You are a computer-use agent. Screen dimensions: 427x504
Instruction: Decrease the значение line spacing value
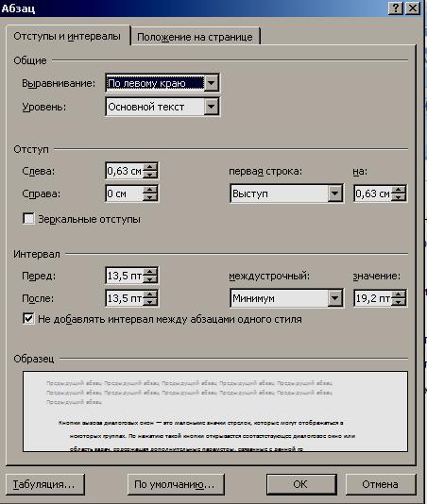(399, 302)
